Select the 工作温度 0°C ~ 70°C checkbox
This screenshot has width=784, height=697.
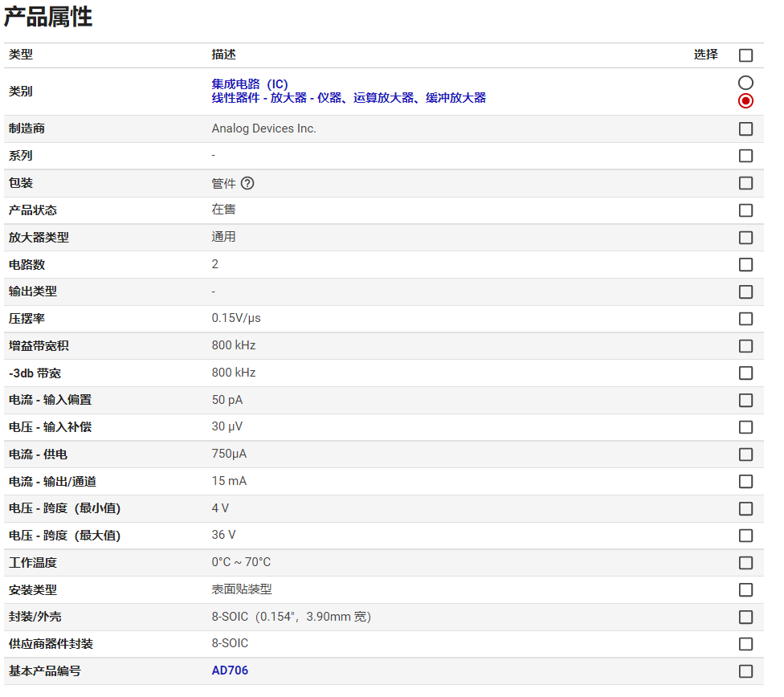tap(745, 563)
